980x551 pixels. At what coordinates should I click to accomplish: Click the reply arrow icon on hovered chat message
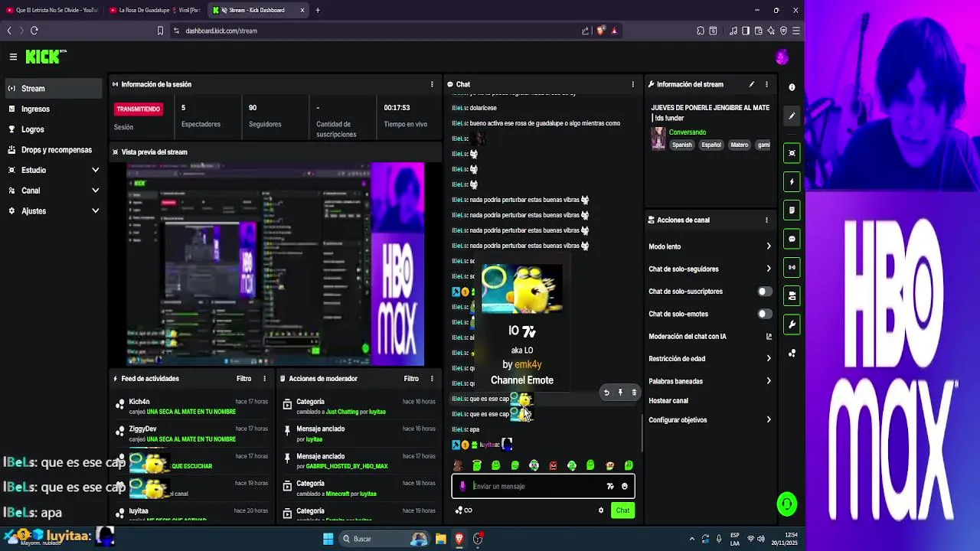[606, 393]
